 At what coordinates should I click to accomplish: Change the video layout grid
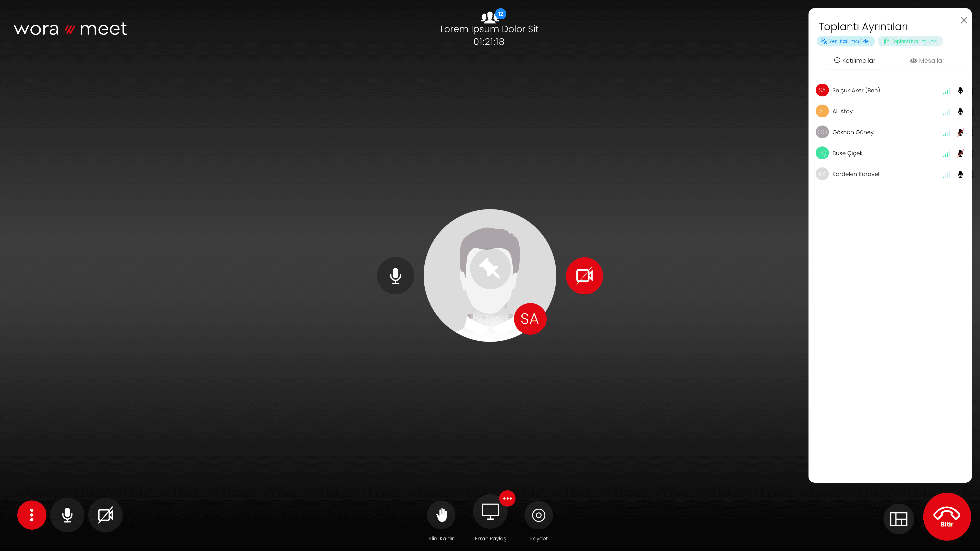[x=899, y=519]
